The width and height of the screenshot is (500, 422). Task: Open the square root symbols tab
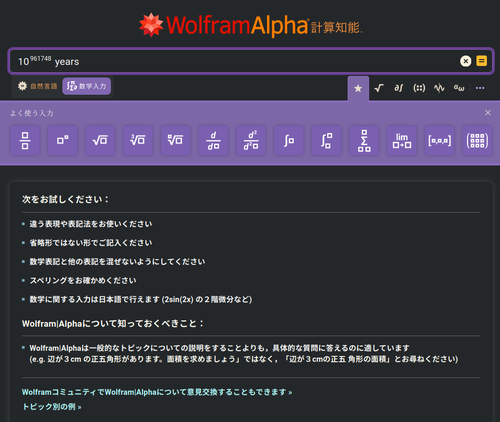[x=379, y=88]
